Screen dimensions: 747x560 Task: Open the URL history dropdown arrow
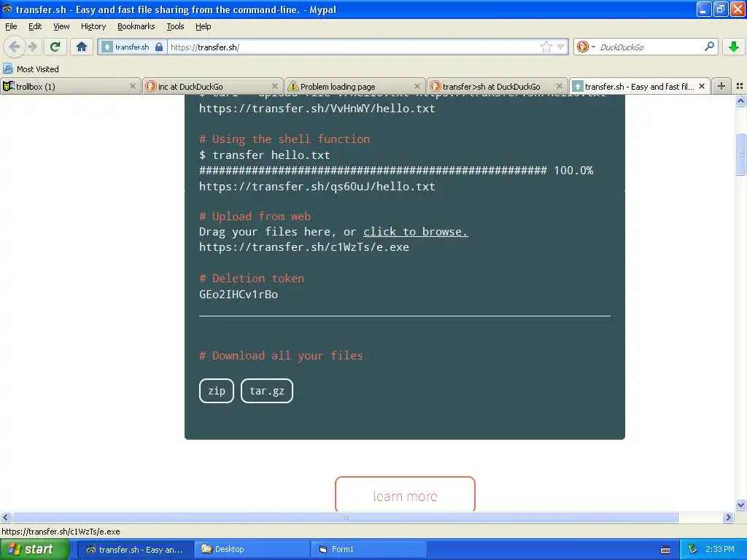coord(561,47)
